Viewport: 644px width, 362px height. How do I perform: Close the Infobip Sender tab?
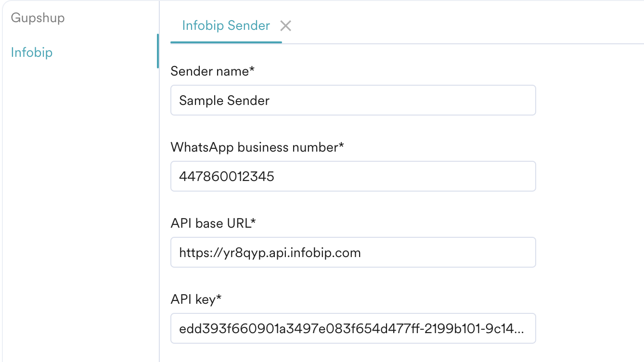click(x=286, y=26)
